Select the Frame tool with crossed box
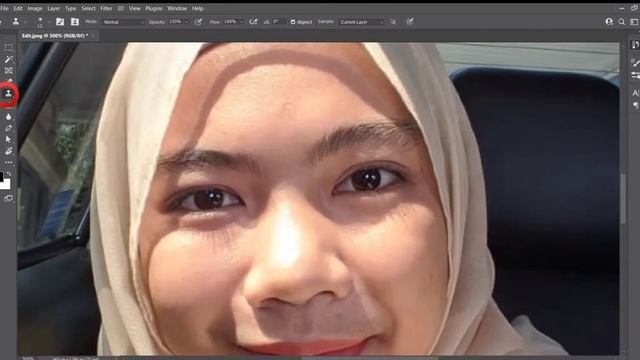640x360 pixels. tap(9, 71)
